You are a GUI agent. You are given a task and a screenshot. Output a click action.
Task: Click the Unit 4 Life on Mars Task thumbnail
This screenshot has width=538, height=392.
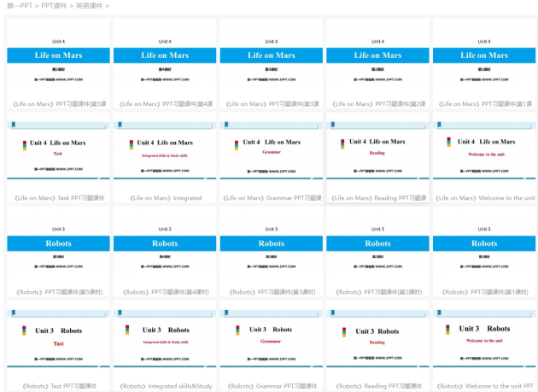(58, 150)
